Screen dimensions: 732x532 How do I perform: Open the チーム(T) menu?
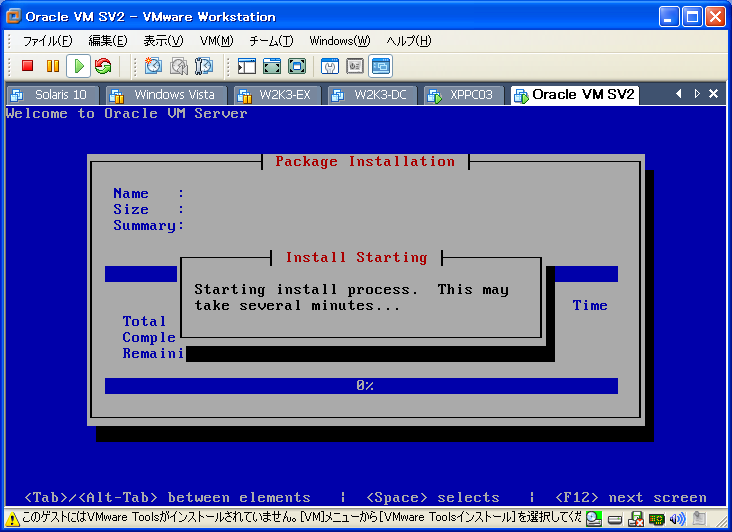pos(271,41)
